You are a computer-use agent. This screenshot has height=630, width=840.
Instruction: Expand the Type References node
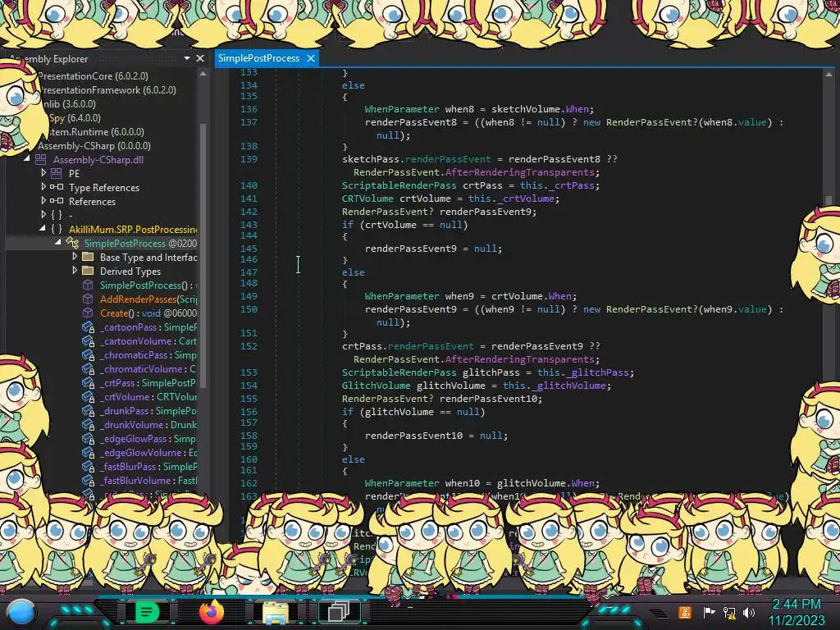(x=43, y=186)
